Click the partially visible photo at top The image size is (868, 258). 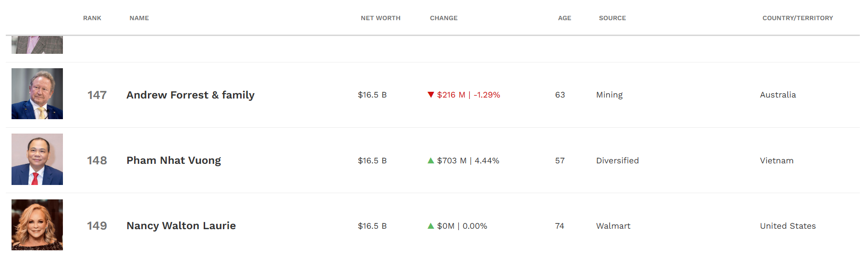pyautogui.click(x=37, y=45)
